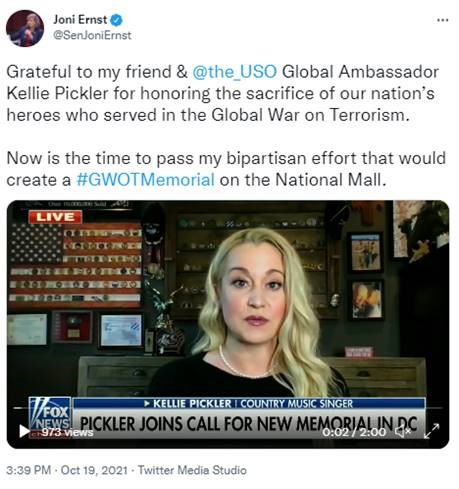Click the Fox News logo in video
459x489 pixels.
click(x=50, y=413)
